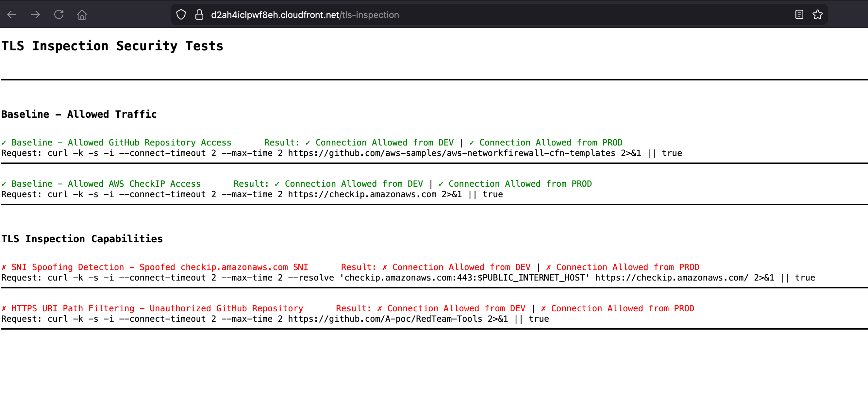The width and height of the screenshot is (868, 395).
Task: Click the browser back arrow
Action: (x=12, y=15)
